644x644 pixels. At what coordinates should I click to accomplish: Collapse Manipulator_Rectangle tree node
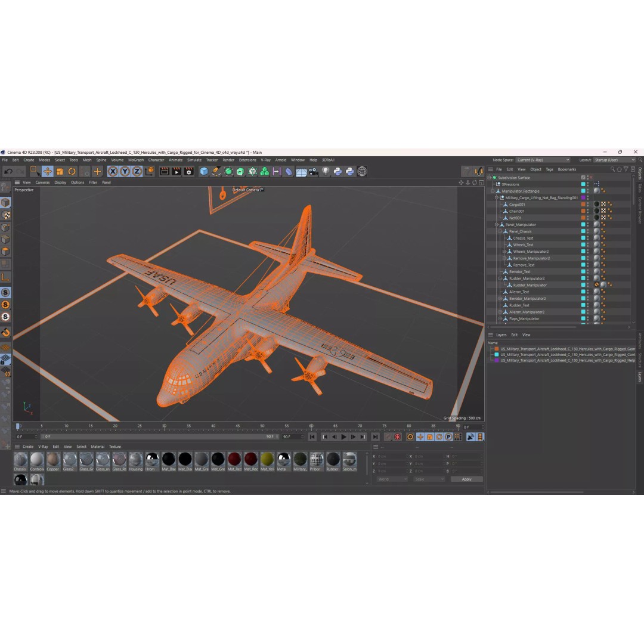(493, 191)
